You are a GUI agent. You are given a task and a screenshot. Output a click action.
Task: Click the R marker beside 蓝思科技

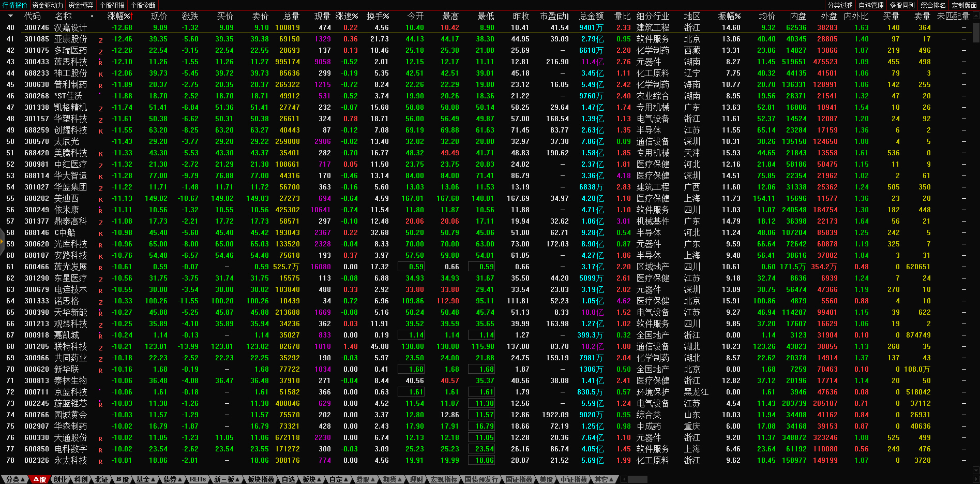pyautogui.click(x=100, y=63)
